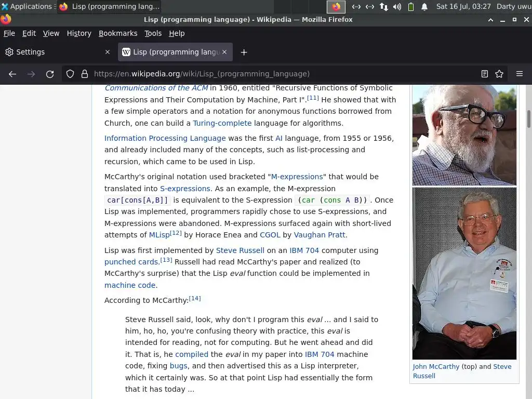Follow the bugs link
Screen dimensions: 532x399
[x=179, y=366]
